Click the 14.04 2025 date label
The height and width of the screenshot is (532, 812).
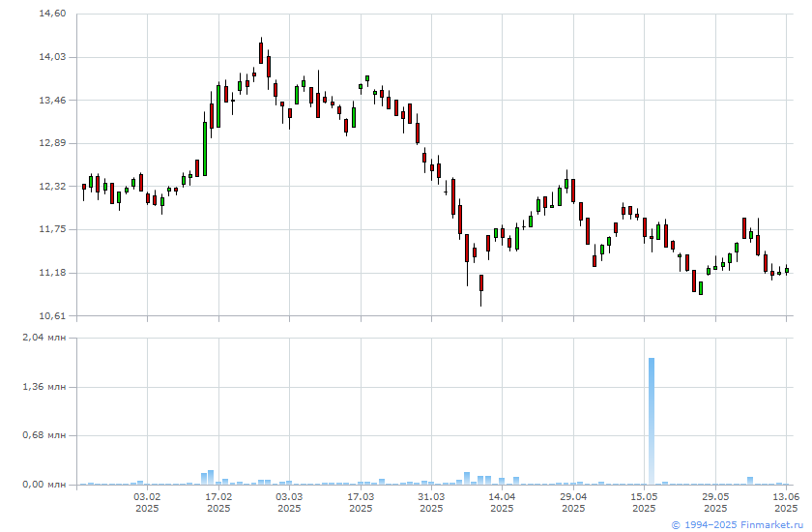click(x=502, y=502)
